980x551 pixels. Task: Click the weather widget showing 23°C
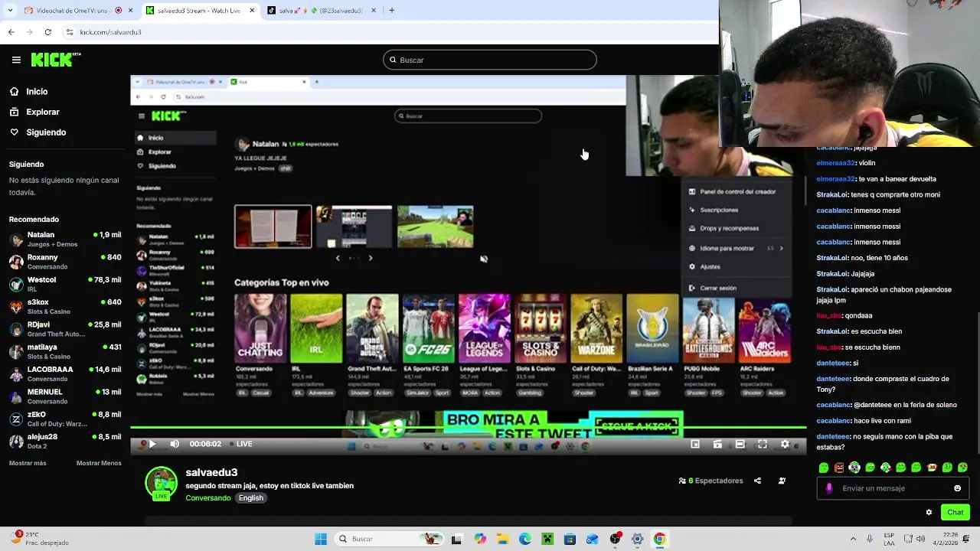[x=38, y=539]
